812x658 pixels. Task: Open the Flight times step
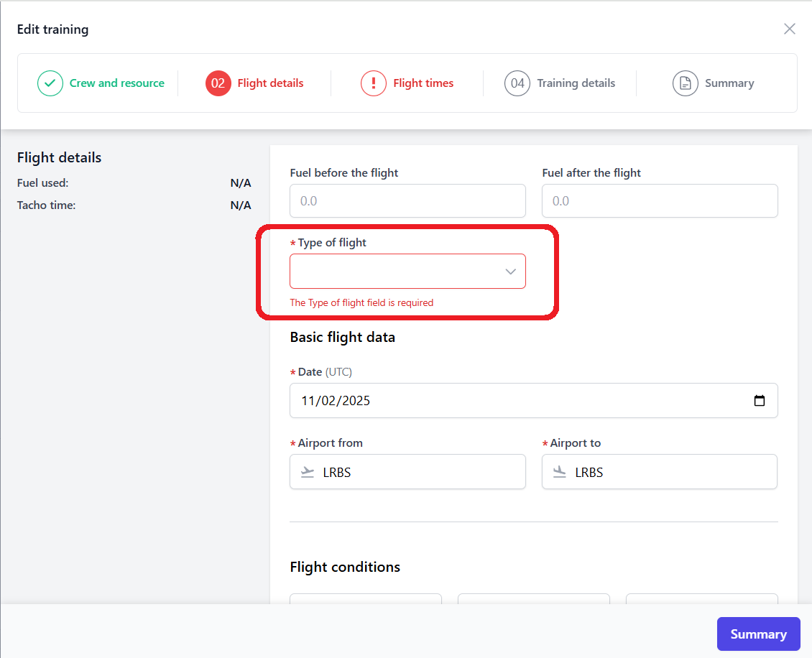[423, 83]
